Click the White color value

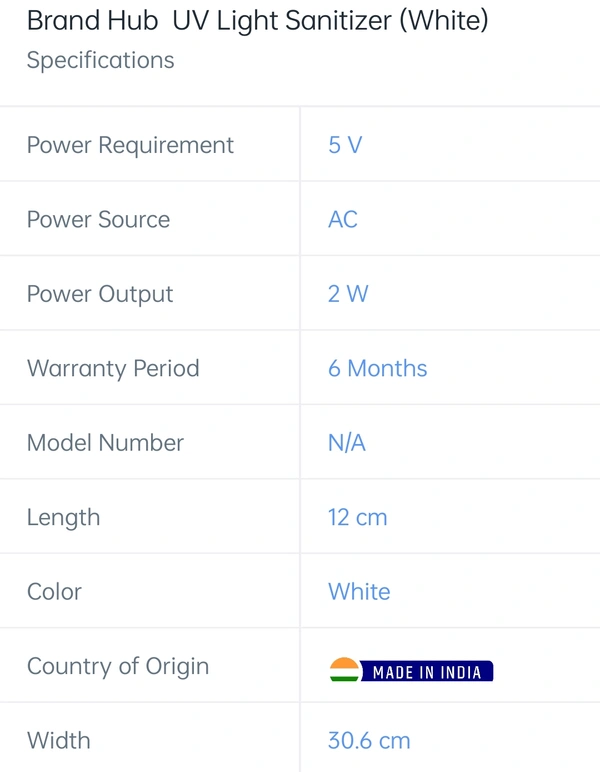359,592
